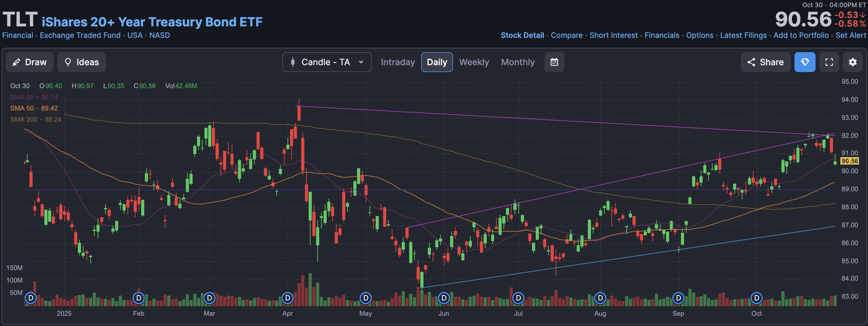
Task: Click the Apr dividend D marker
Action: 288,298
